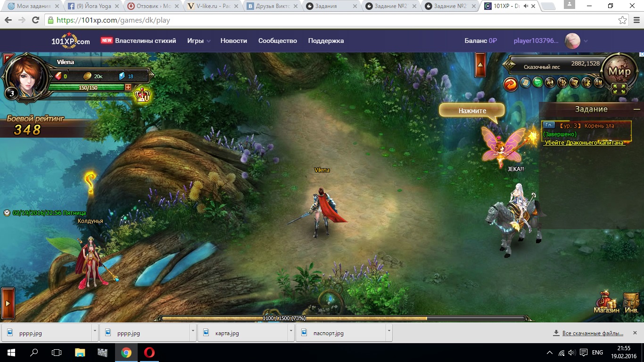Click the golden arrow pointer icon
Screen dimensions: 644x362
click(x=574, y=82)
